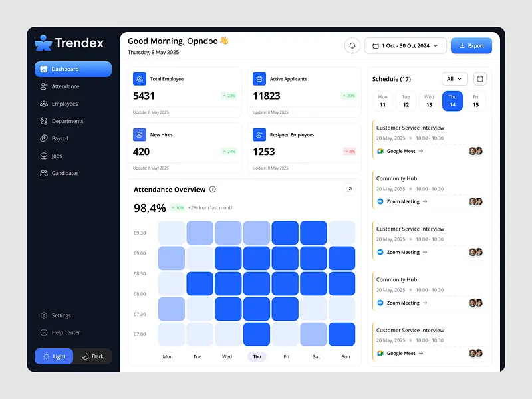Select Wed 13 from the day selector
Image resolution: width=532 pixels, height=399 pixels.
point(429,101)
